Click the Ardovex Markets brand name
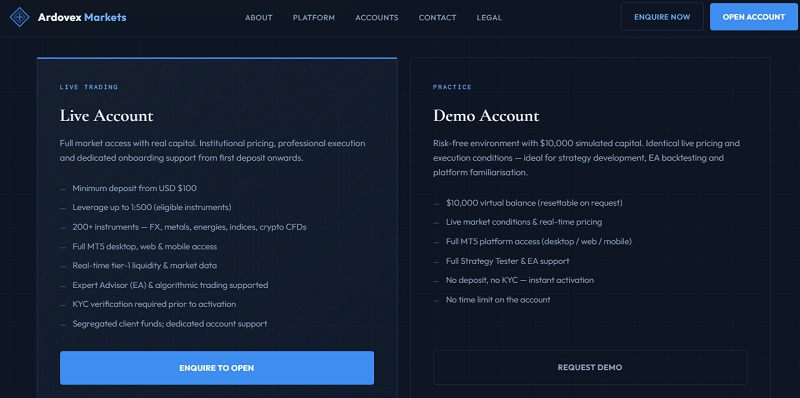This screenshot has width=800, height=398. point(82,17)
